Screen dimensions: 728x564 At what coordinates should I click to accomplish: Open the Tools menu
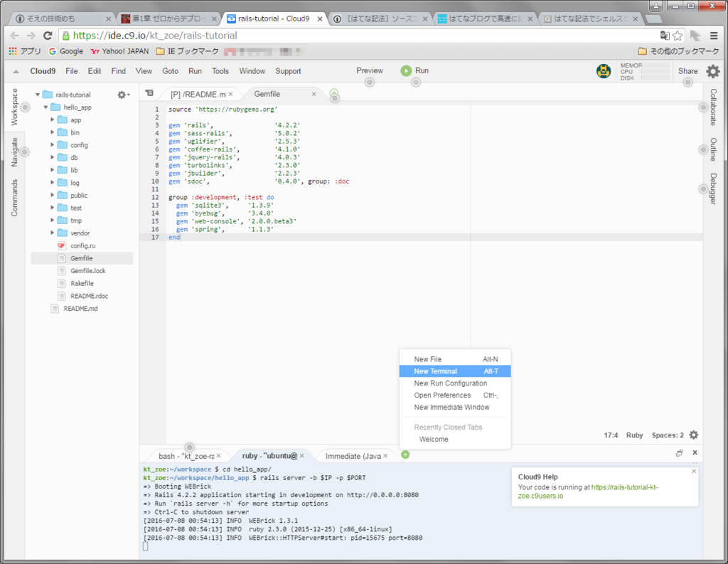pyautogui.click(x=220, y=71)
